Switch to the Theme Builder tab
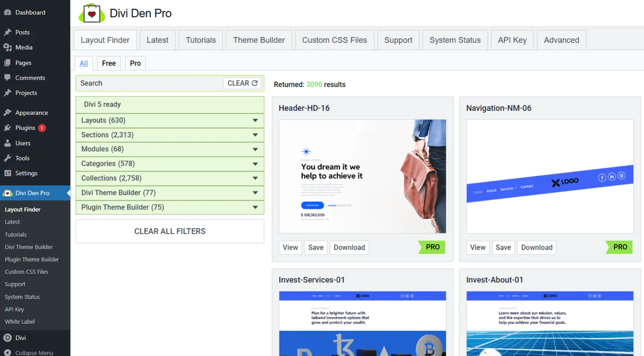 [x=259, y=40]
